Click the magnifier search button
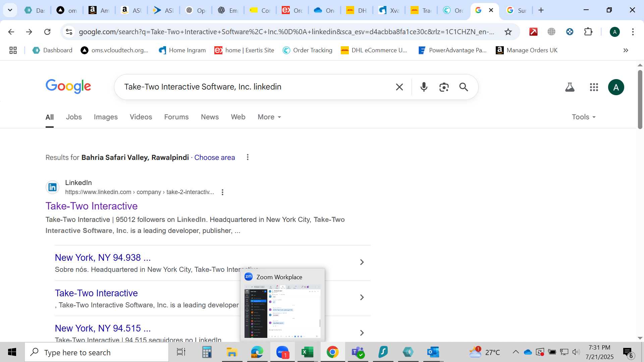The height and width of the screenshot is (362, 644). tap(464, 87)
